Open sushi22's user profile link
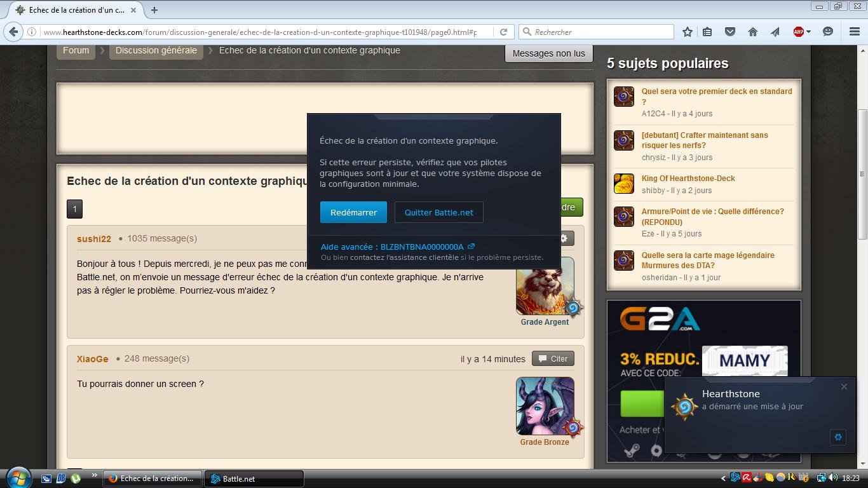Viewport: 868px width, 488px height. [94, 239]
